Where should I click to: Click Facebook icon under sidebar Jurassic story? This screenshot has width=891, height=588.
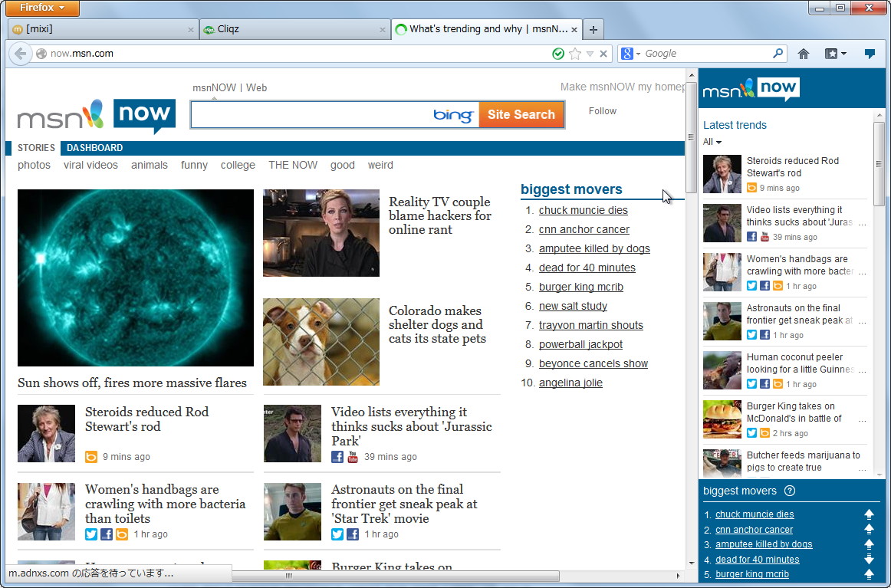coord(751,237)
